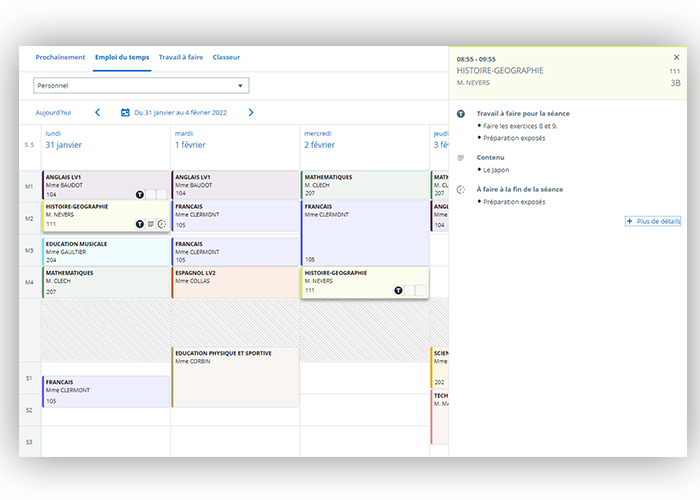
Task: Click the Aujourd'hui link
Action: tap(53, 113)
